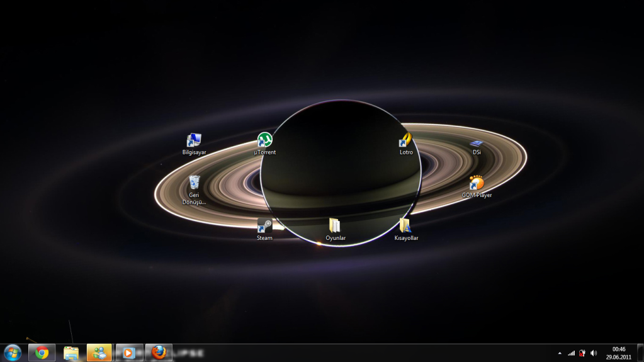Open the network signal tray icon
This screenshot has width=644, height=362.
(571, 353)
